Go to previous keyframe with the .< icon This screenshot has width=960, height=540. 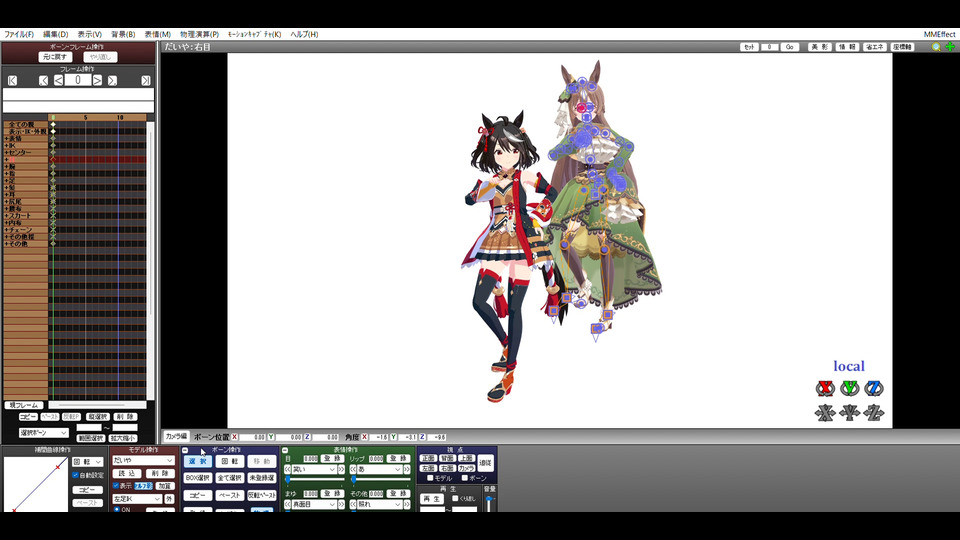click(43, 80)
